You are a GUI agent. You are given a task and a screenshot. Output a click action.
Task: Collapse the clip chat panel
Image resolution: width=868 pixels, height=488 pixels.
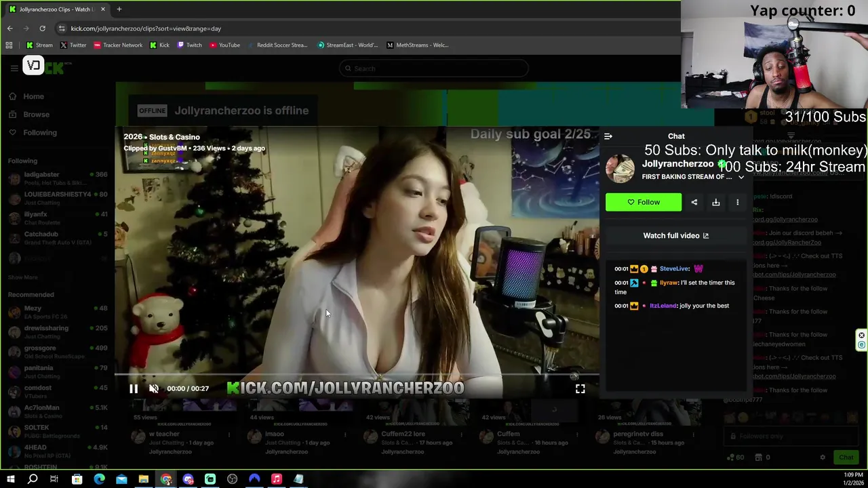tap(608, 136)
